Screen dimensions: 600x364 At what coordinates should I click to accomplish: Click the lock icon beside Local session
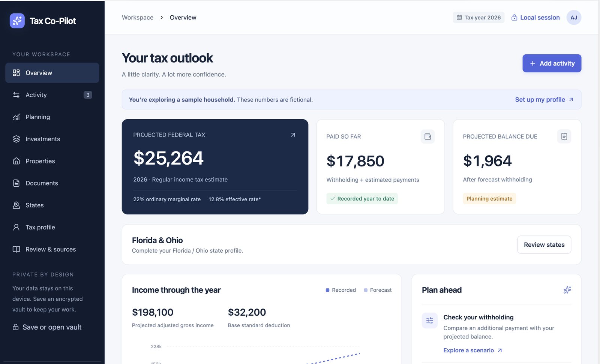click(x=514, y=18)
